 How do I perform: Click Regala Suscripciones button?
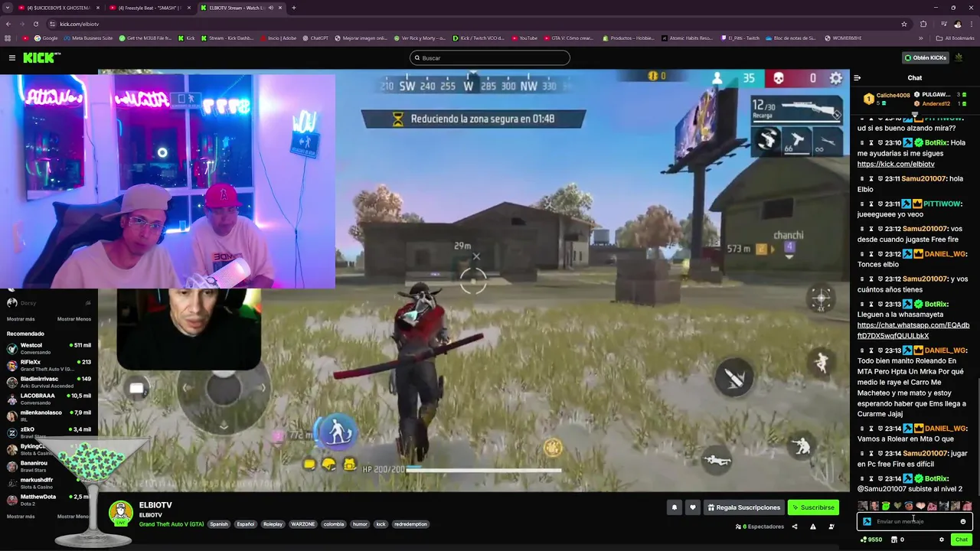pos(744,507)
